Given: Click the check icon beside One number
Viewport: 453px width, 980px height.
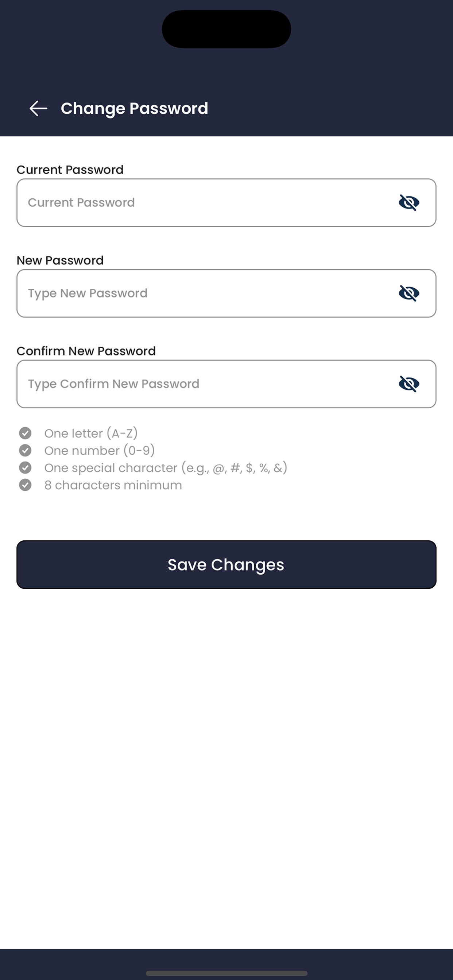Looking at the screenshot, I should click(x=26, y=450).
